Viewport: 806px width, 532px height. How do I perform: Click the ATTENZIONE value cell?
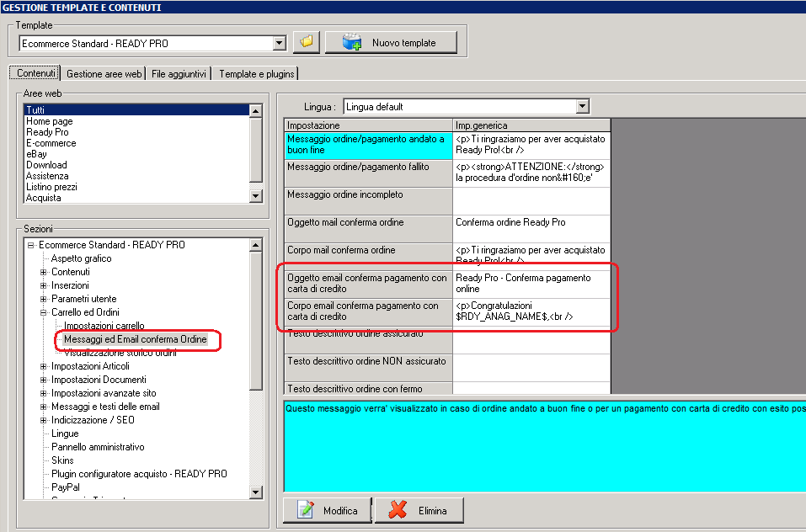[531, 173]
